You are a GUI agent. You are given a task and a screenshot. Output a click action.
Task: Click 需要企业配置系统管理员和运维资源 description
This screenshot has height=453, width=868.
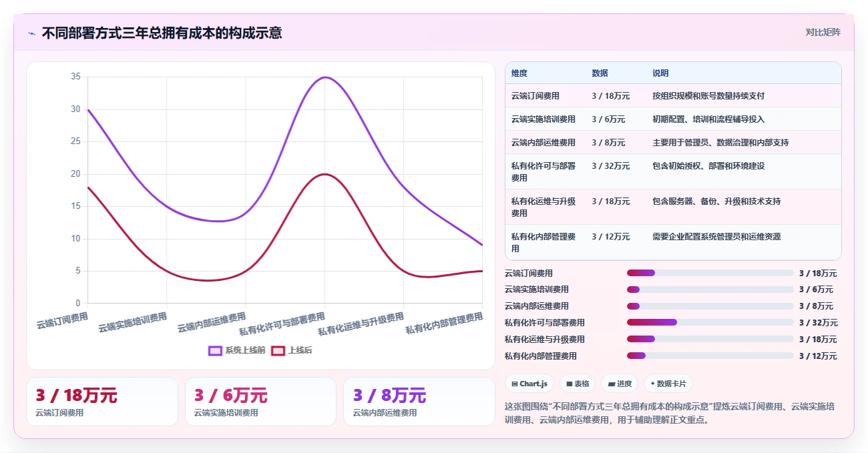pos(716,236)
